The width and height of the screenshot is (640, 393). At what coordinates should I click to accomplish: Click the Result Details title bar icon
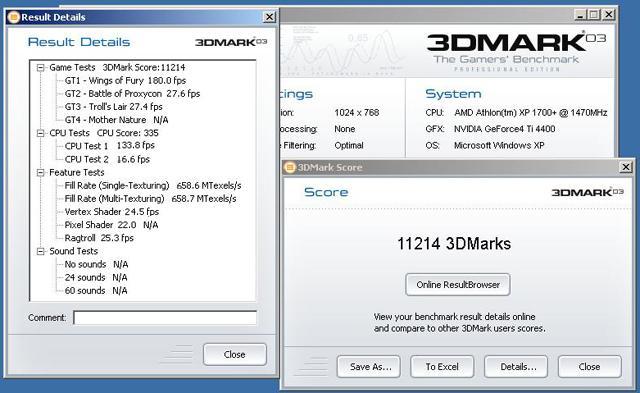tap(13, 17)
